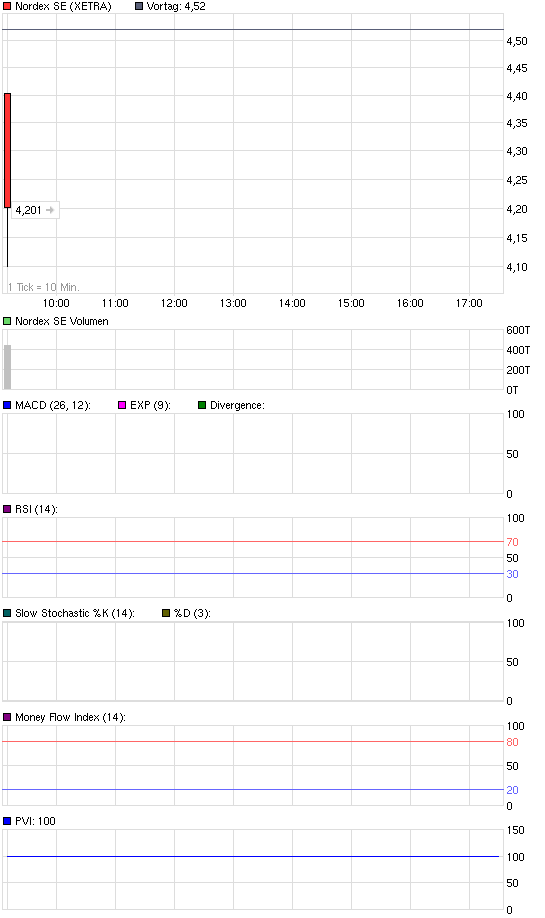
Task: Click the 4,35 price axis label
Action: tap(517, 124)
